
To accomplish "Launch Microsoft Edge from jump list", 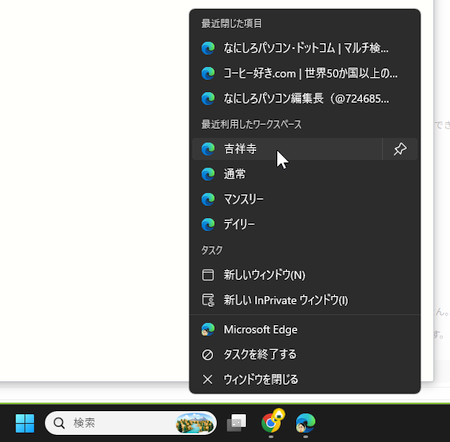I will tap(305, 330).
